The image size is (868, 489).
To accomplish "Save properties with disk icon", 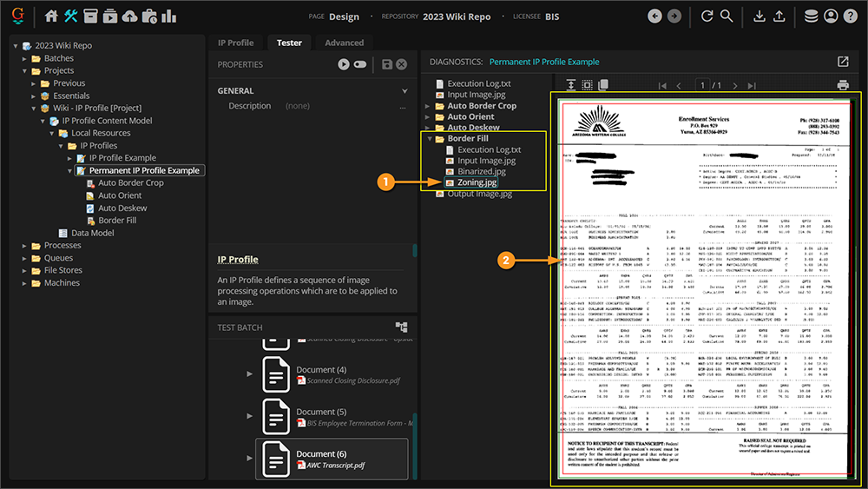I will click(x=387, y=64).
